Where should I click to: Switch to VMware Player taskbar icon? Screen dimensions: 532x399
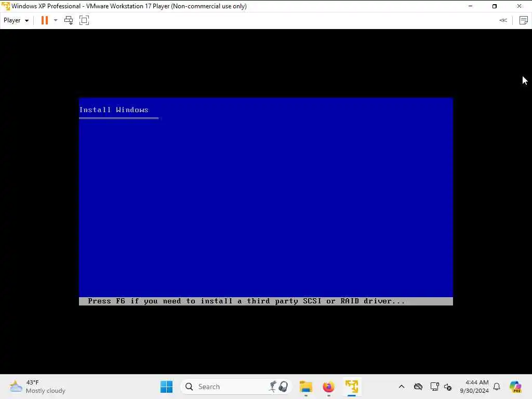pos(352,387)
